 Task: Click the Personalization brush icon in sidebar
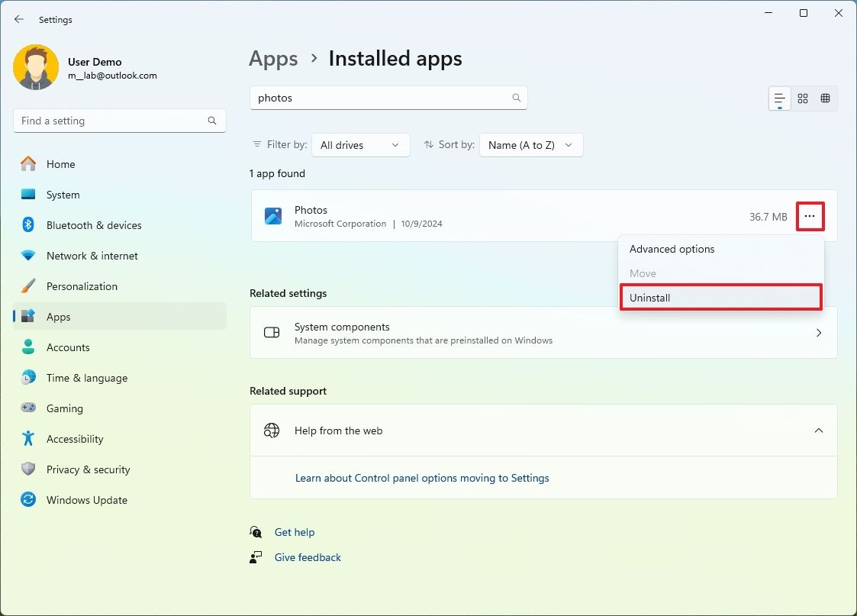27,286
